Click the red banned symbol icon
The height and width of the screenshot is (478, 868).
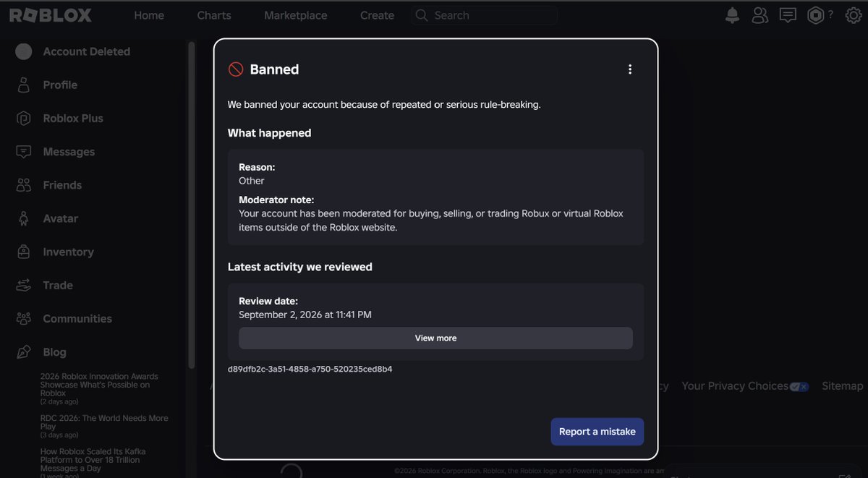[x=236, y=69]
